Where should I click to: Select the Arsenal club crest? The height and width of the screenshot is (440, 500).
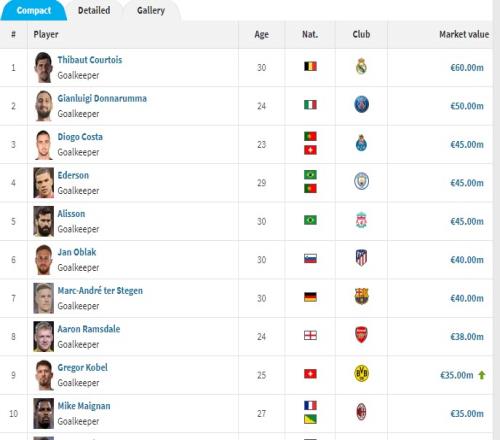pyautogui.click(x=361, y=335)
